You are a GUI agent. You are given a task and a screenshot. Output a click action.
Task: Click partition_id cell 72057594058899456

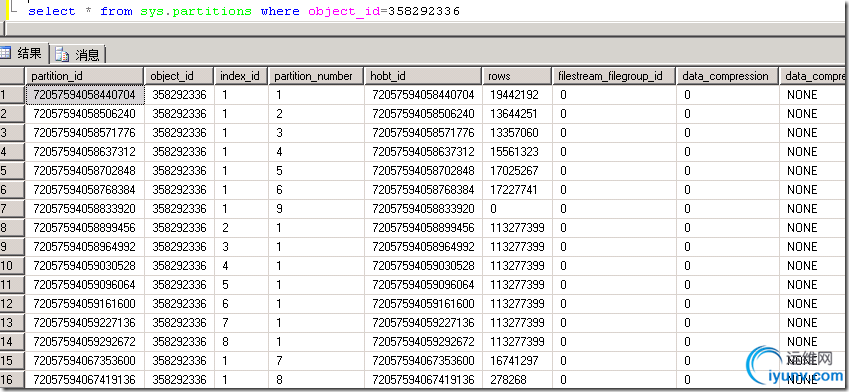[x=84, y=228]
